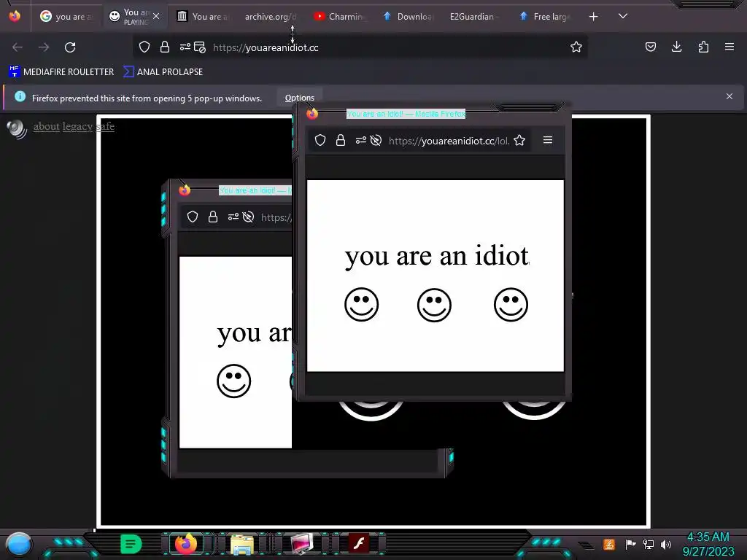747x560 pixels.
Task: Click the shield icon in the back popup window
Action: pyautogui.click(x=193, y=217)
